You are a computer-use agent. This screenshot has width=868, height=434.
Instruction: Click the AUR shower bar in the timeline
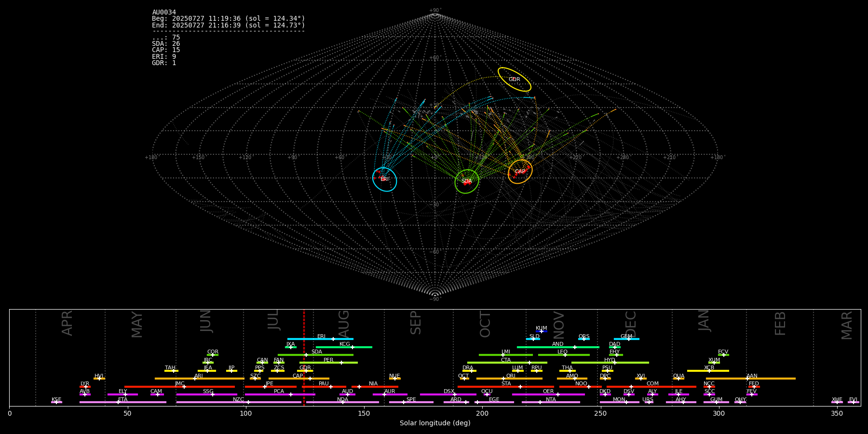390,394
